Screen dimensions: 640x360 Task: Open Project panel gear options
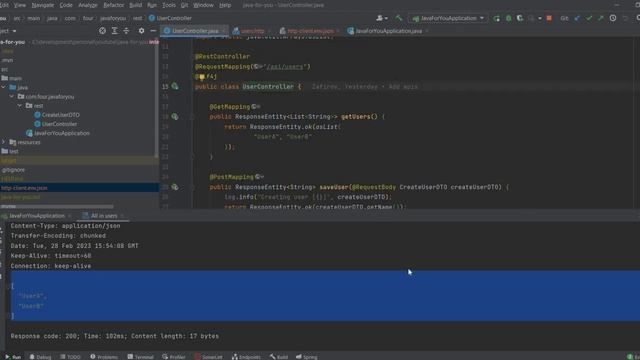[141, 31]
